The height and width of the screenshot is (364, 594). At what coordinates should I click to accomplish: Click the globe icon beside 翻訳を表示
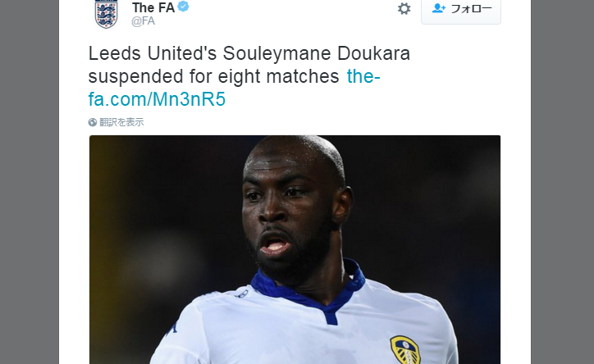pos(93,122)
